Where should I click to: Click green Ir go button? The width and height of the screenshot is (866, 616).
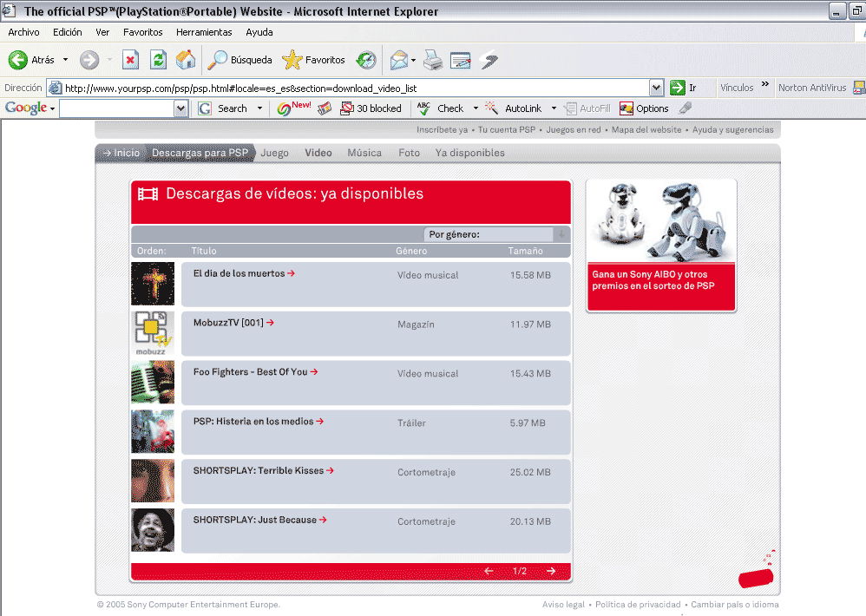click(x=683, y=88)
